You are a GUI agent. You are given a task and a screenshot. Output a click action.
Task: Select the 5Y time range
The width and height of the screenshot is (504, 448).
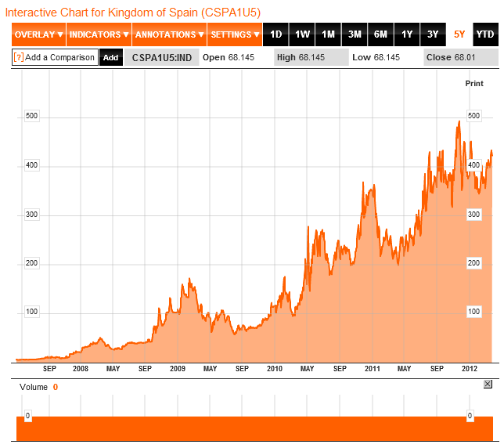point(459,34)
